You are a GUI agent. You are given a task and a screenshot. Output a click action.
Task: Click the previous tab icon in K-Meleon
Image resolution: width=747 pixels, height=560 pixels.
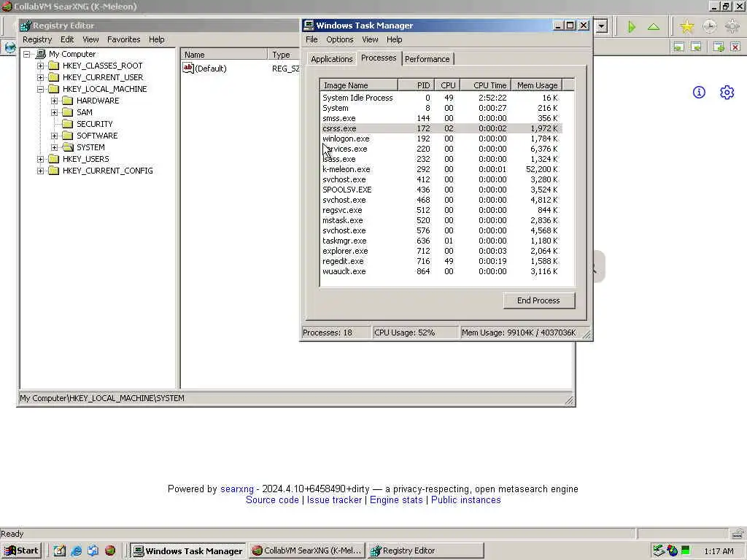678,47
